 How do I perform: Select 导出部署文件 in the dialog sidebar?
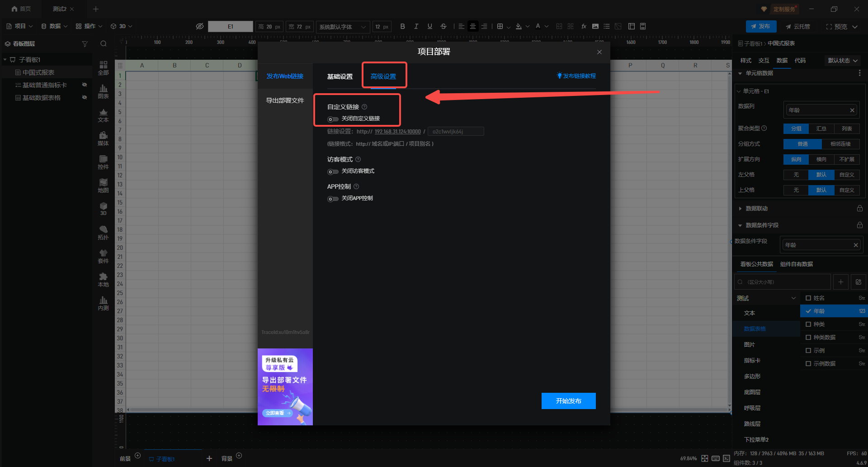[285, 100]
